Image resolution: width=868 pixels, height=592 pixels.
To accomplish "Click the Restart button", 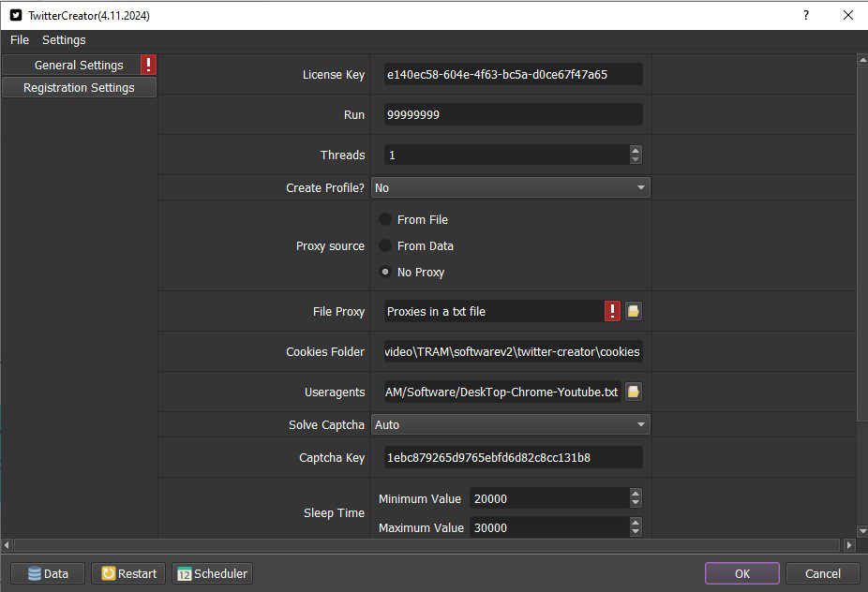I will 129,573.
